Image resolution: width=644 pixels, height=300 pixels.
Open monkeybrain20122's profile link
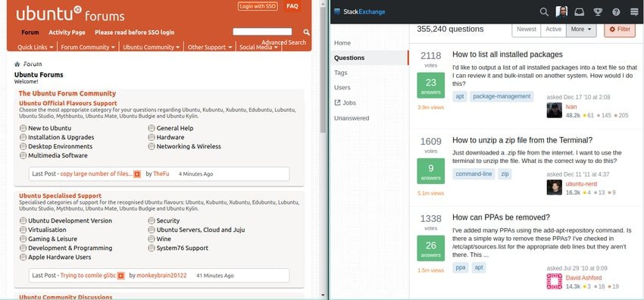pyautogui.click(x=161, y=276)
